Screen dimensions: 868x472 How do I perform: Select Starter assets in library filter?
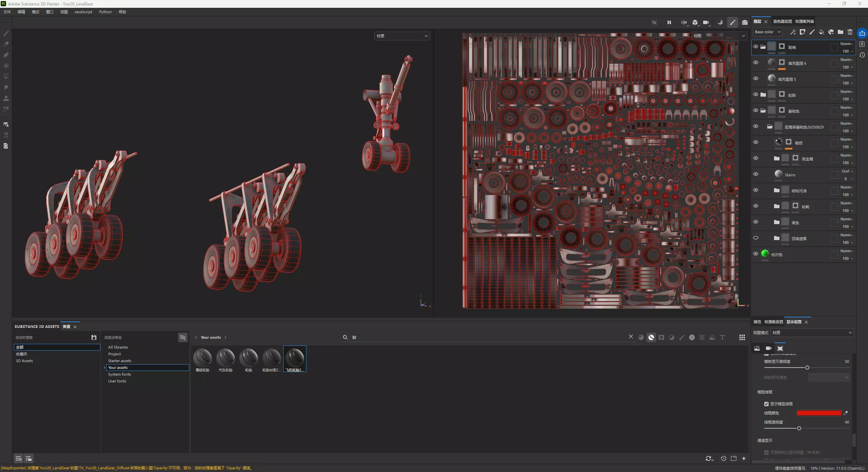tap(119, 361)
